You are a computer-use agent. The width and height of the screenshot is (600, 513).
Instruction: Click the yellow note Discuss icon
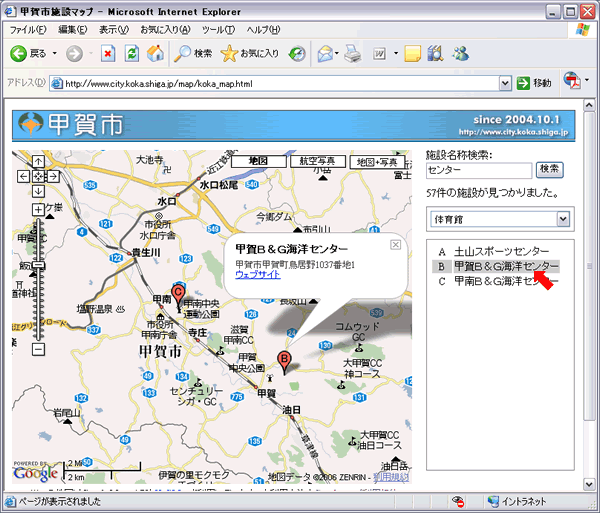(412, 54)
